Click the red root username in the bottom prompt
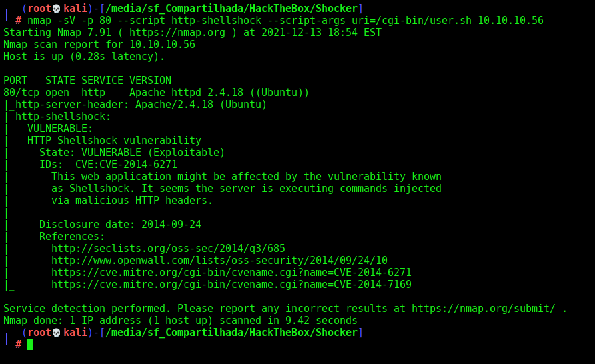This screenshot has width=595, height=364. point(39,333)
